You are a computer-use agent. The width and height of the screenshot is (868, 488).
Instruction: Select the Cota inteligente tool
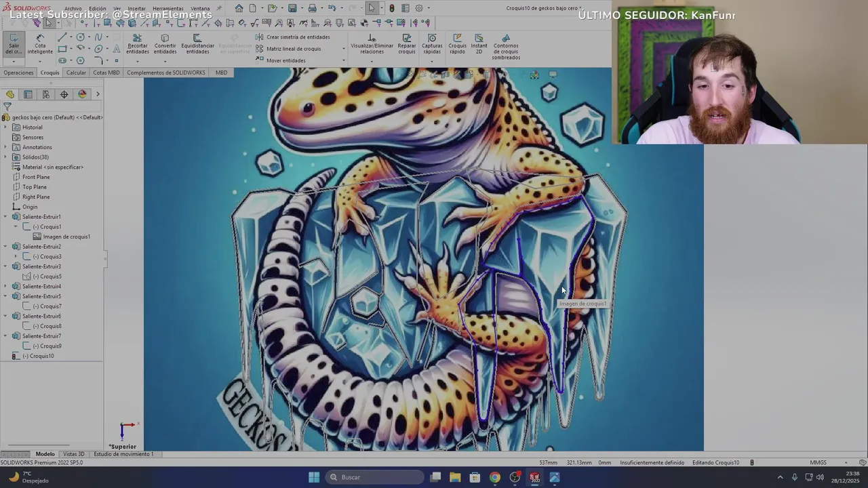(40, 43)
